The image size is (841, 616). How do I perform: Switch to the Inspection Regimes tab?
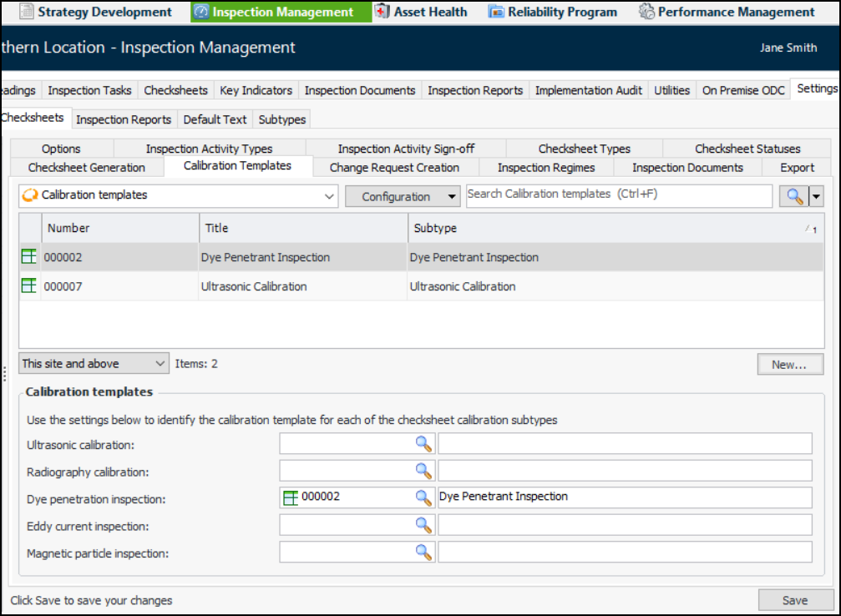[545, 168]
